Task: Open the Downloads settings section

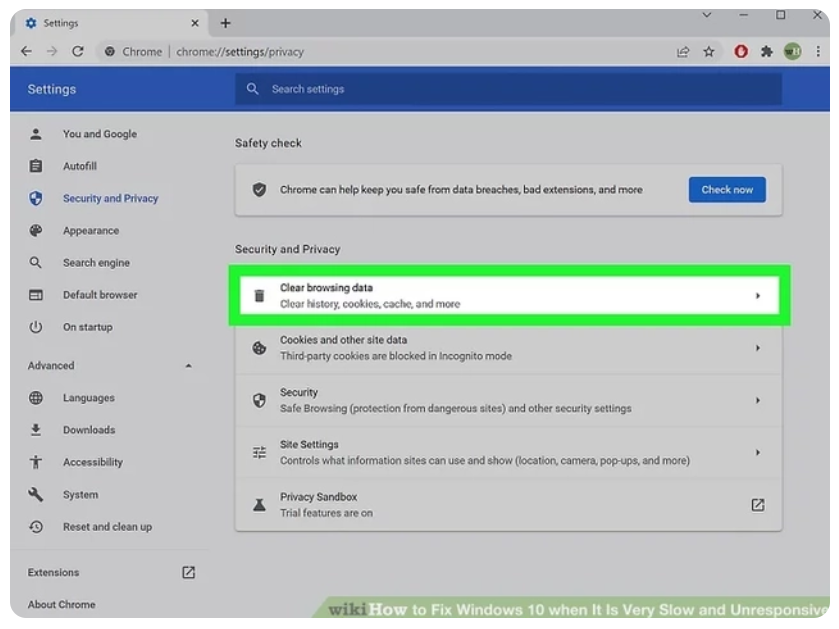Action: [x=89, y=430]
